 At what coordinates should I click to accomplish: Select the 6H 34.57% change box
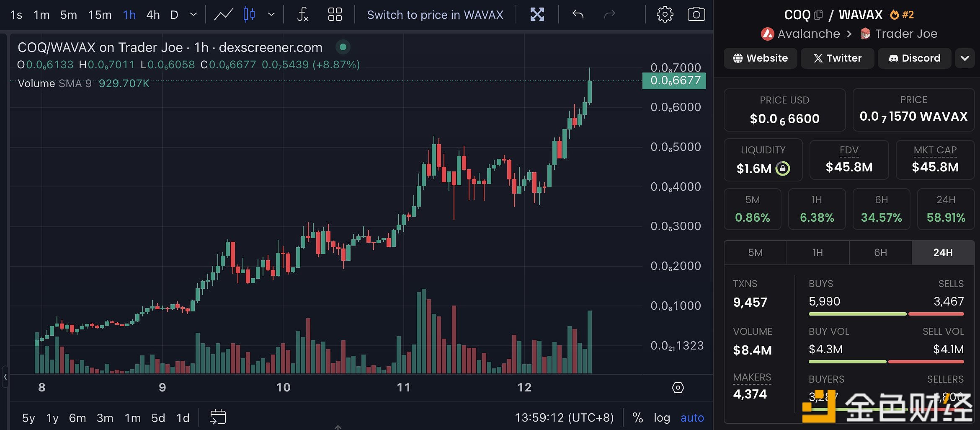tap(882, 209)
